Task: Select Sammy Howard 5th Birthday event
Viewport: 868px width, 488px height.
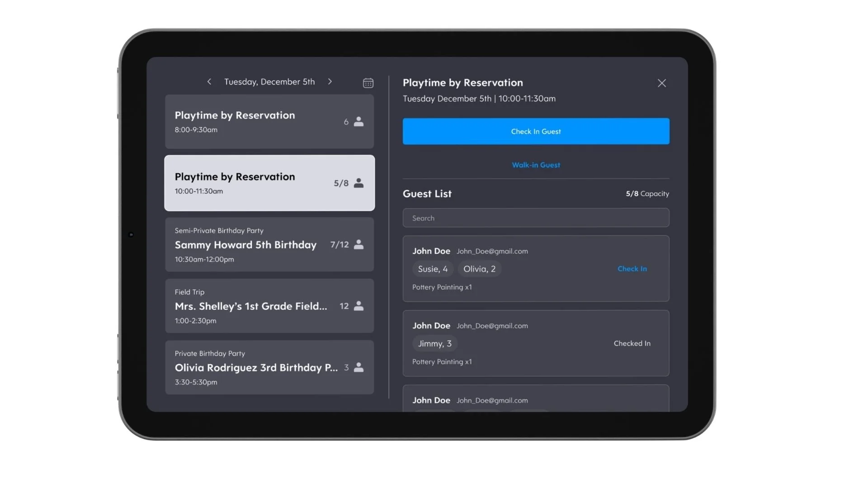Action: (245, 245)
